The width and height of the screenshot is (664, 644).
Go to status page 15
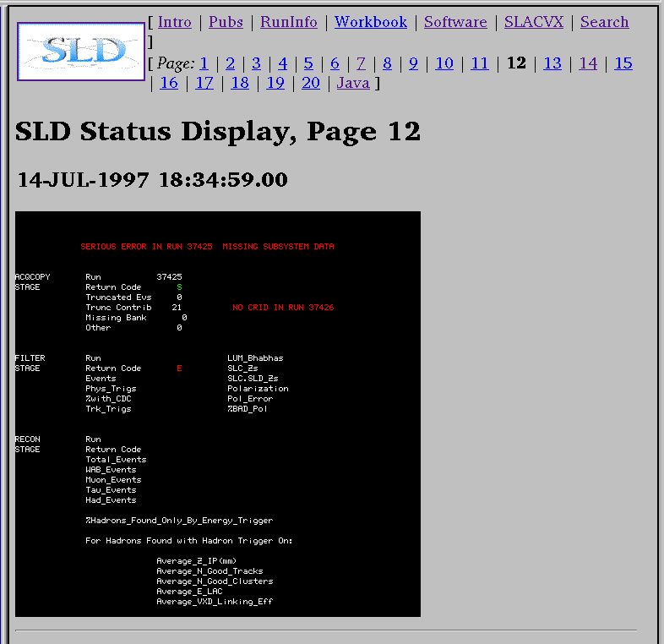click(623, 63)
